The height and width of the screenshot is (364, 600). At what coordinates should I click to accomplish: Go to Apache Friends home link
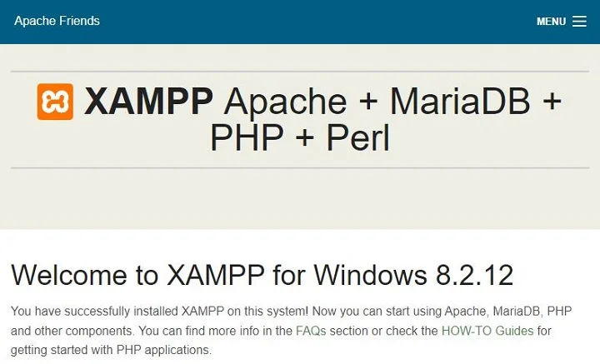pyautogui.click(x=57, y=21)
